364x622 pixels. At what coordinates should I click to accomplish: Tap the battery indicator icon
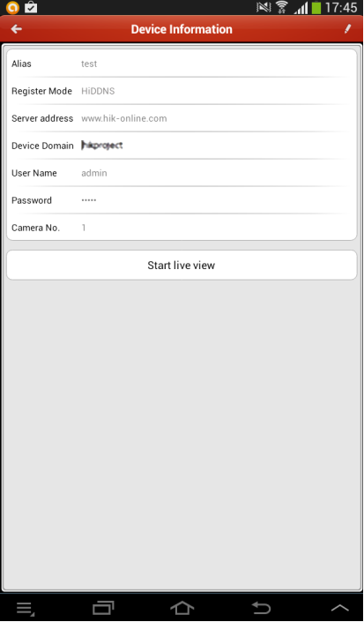point(316,8)
